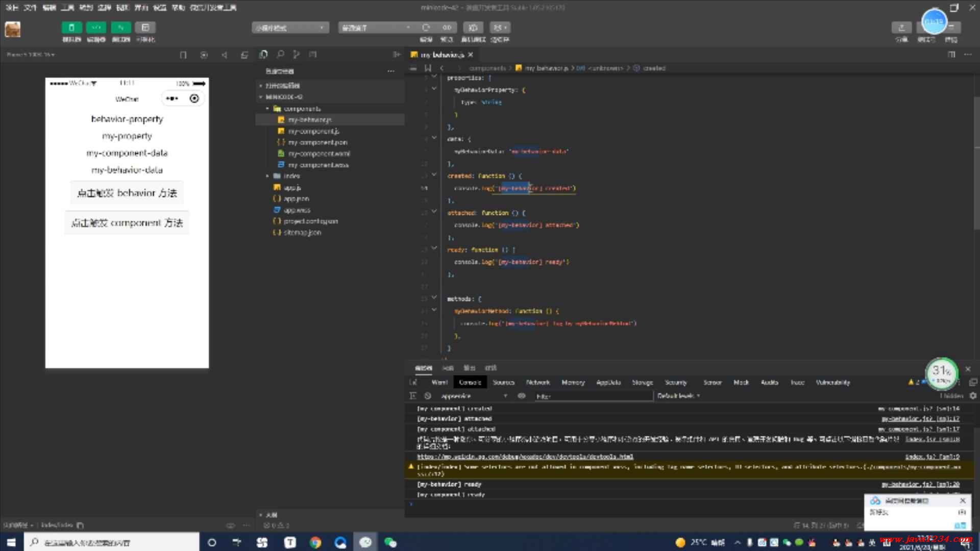Open the console settings gear icon
The width and height of the screenshot is (980, 551).
click(x=973, y=396)
